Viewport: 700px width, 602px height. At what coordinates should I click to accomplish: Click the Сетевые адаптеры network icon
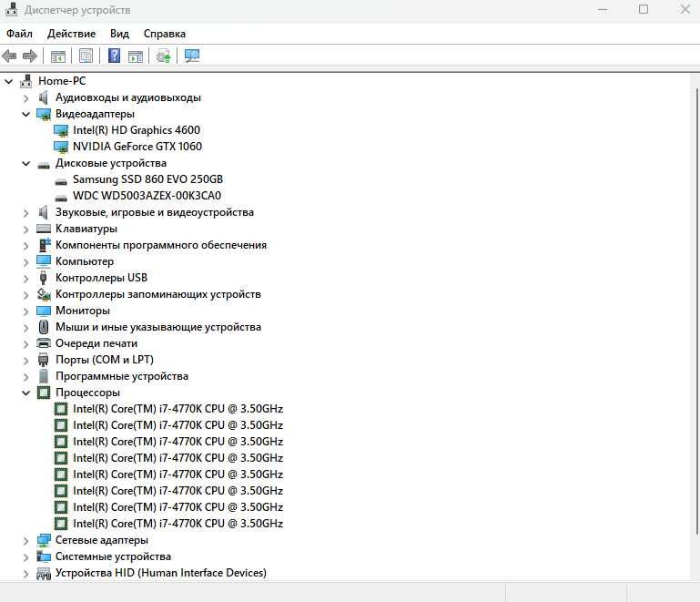click(x=44, y=540)
